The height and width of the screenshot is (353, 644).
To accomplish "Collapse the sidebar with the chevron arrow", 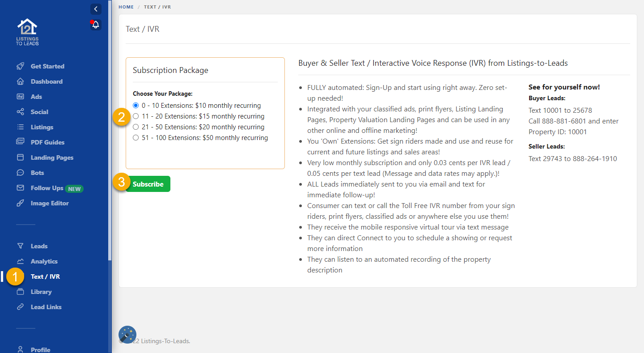I will [x=96, y=9].
